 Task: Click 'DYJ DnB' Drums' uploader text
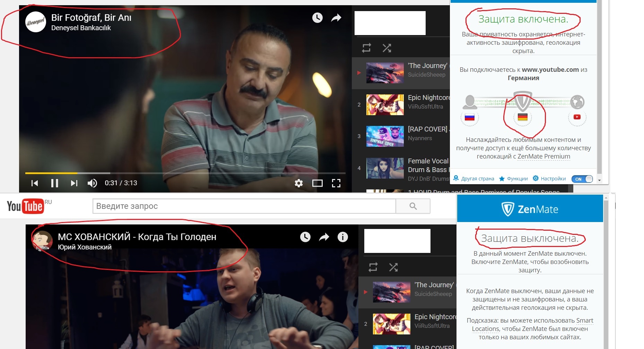[x=428, y=179]
